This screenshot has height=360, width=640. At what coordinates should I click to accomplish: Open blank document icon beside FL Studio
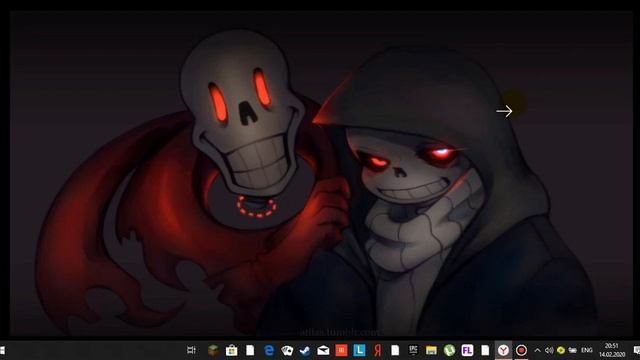[485, 350]
